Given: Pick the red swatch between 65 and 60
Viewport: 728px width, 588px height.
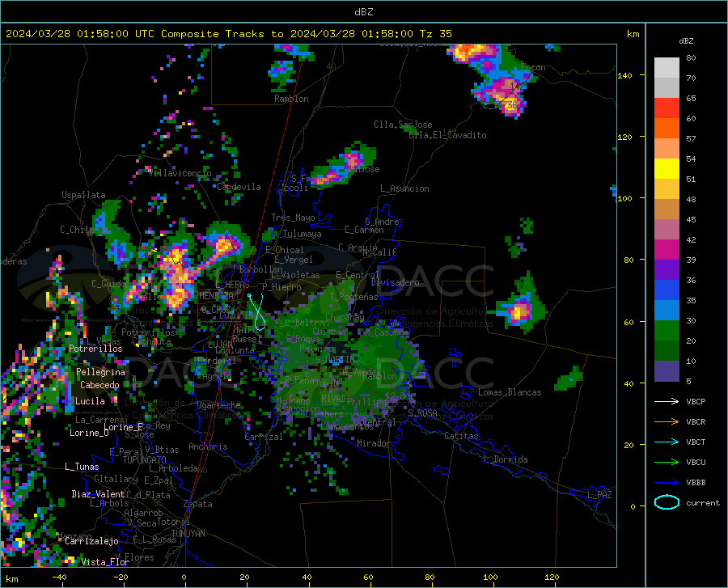Looking at the screenshot, I should 667,108.
